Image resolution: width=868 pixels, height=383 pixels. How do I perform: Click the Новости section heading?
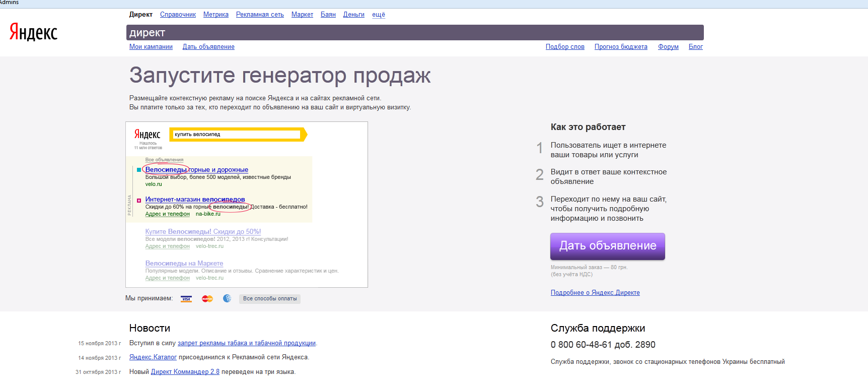(150, 328)
